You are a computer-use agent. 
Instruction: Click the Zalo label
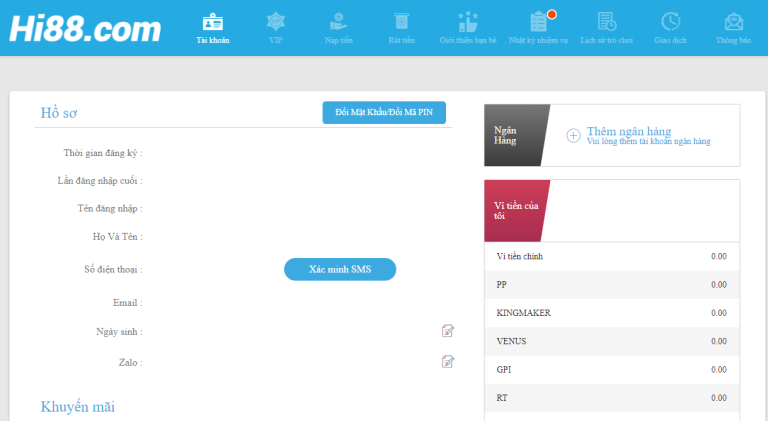130,363
